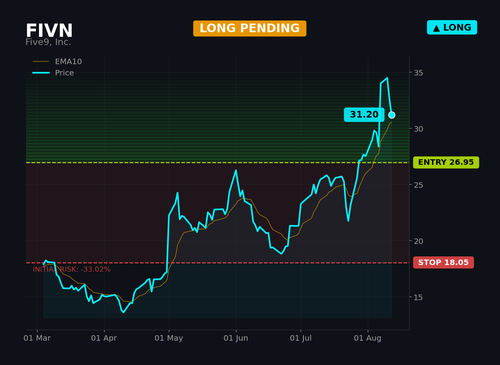
Task: Click the FIVN ticker title
Action: click(x=49, y=30)
